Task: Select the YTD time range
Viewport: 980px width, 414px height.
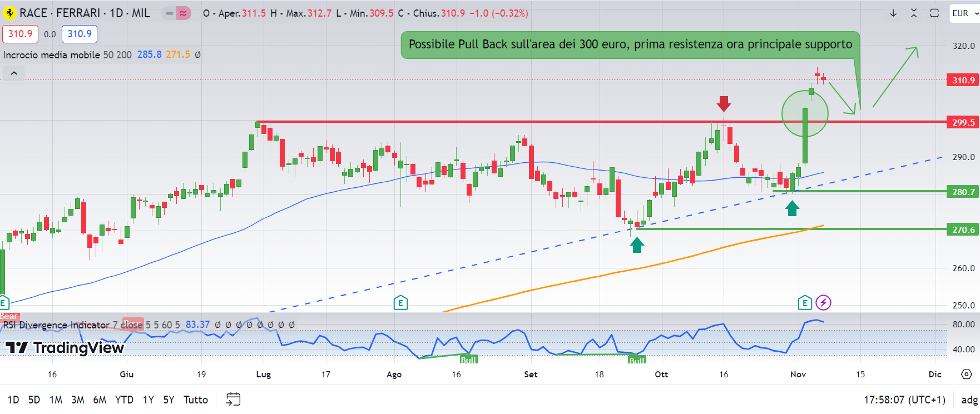Action: (x=124, y=400)
